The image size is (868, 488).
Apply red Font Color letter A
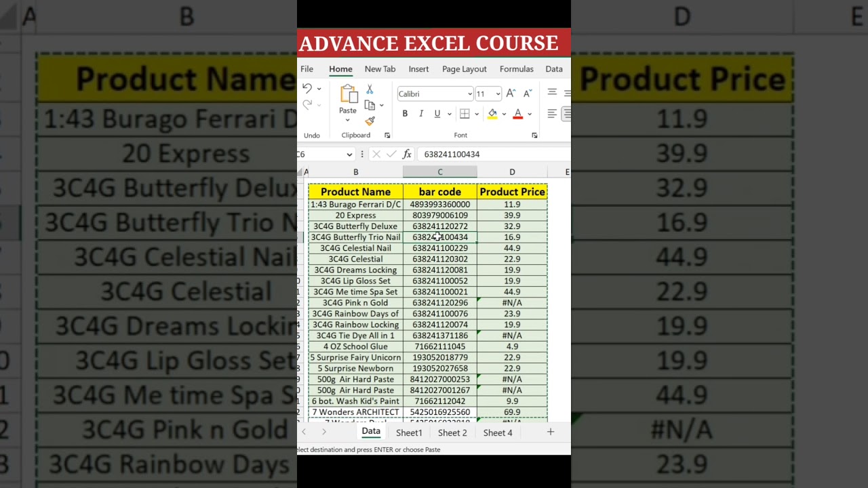pyautogui.click(x=518, y=114)
